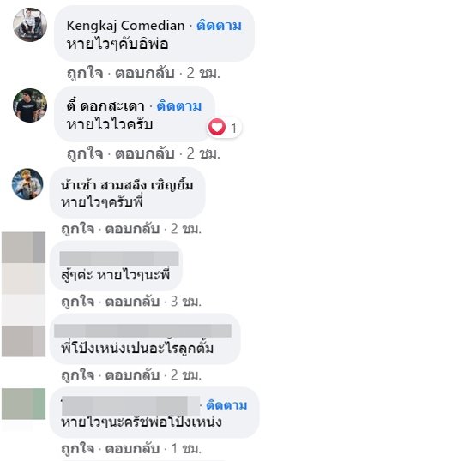This screenshot has height=461, width=476.
Task: Like the สู้ๆค่ะ หายไวๆนะพี่ comment
Action: pos(78,302)
